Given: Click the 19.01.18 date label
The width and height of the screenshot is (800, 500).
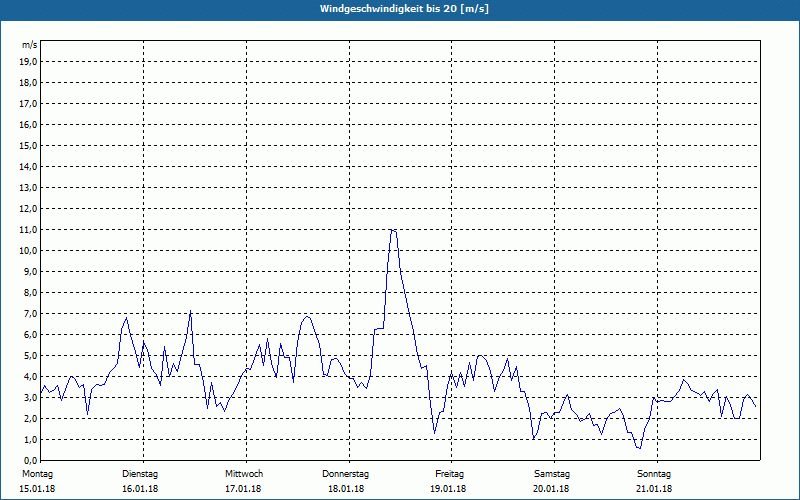Looking at the screenshot, I should pos(448,489).
